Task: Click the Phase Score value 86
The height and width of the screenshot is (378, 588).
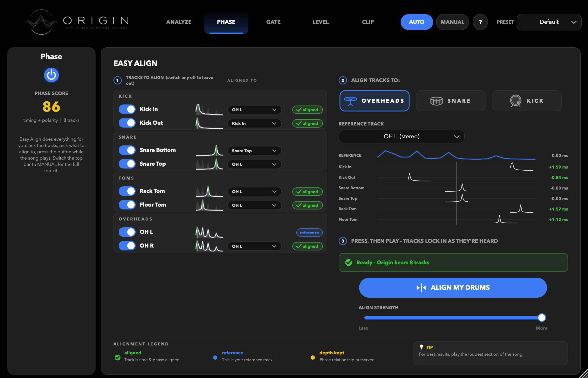Action: tap(51, 107)
